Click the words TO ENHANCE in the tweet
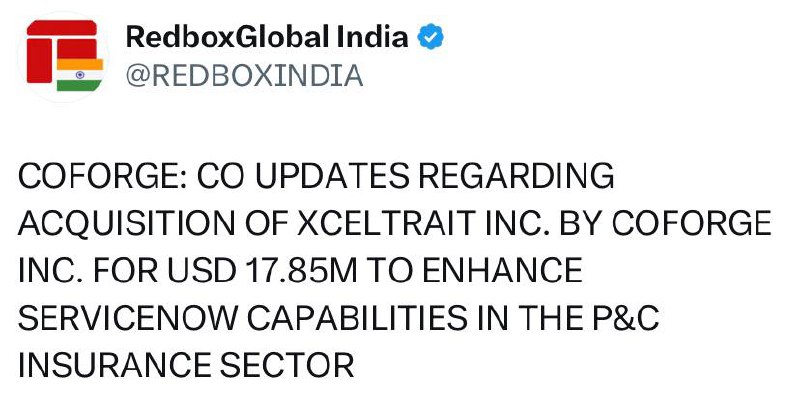Viewport: 800px width, 414px height. 473,270
